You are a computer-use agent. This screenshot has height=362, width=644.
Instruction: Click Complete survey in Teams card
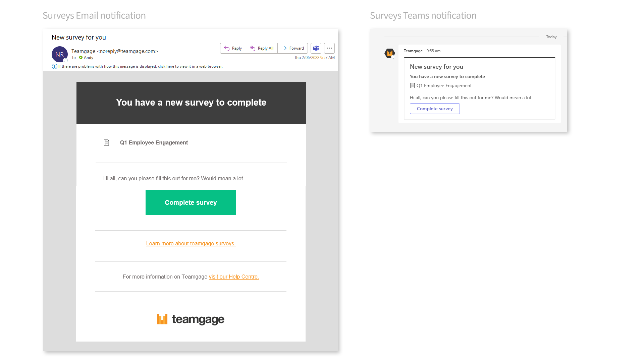(435, 109)
